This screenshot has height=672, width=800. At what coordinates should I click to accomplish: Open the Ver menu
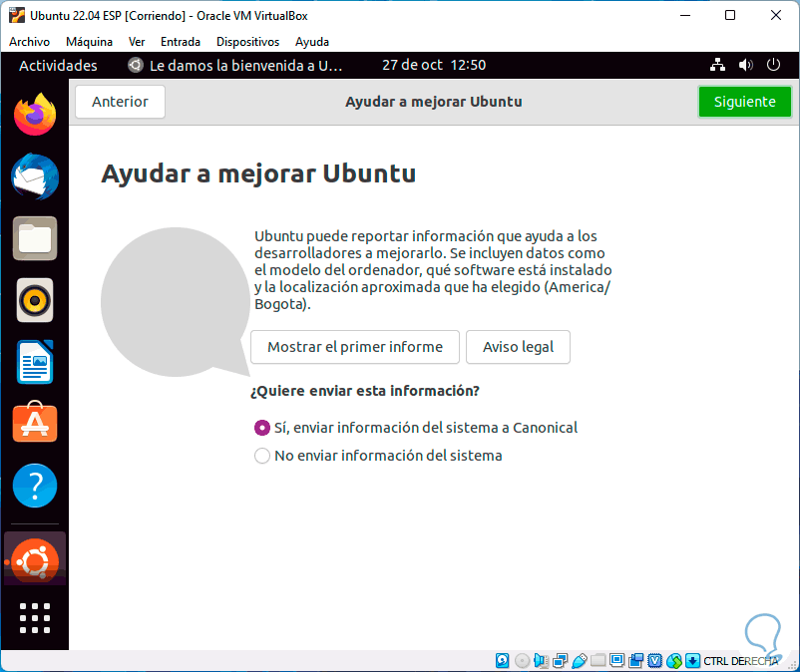coord(137,42)
